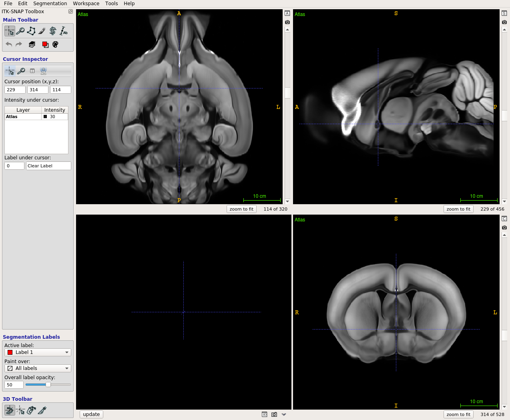Activate the Snake active contour tool

(x=53, y=31)
